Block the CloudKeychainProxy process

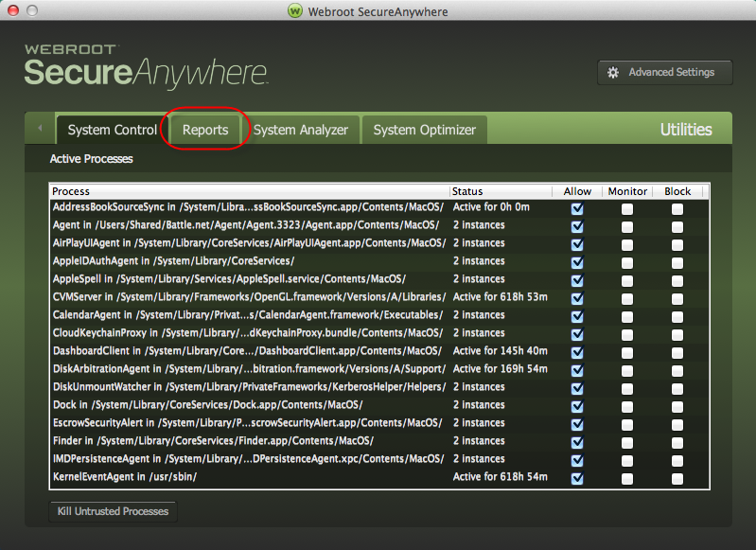tap(677, 335)
